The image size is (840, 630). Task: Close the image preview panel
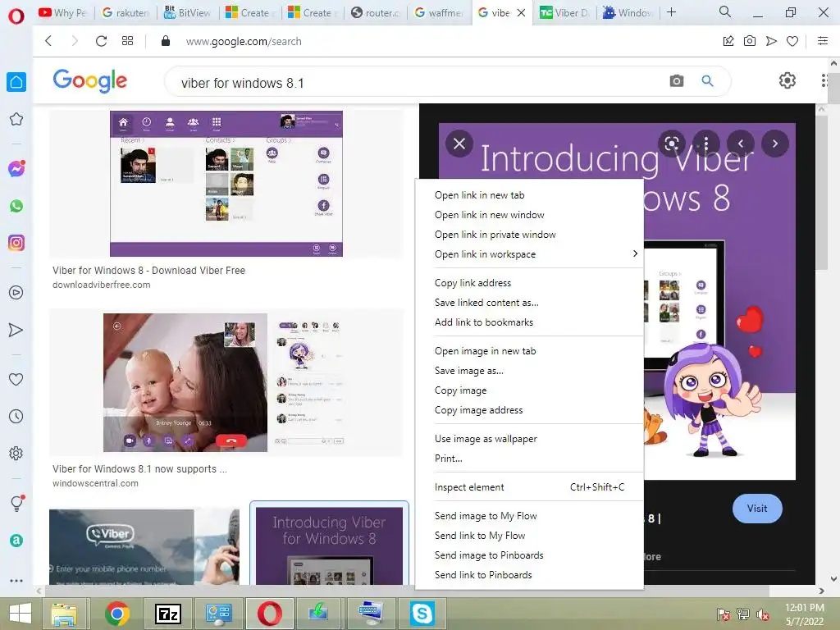(459, 144)
